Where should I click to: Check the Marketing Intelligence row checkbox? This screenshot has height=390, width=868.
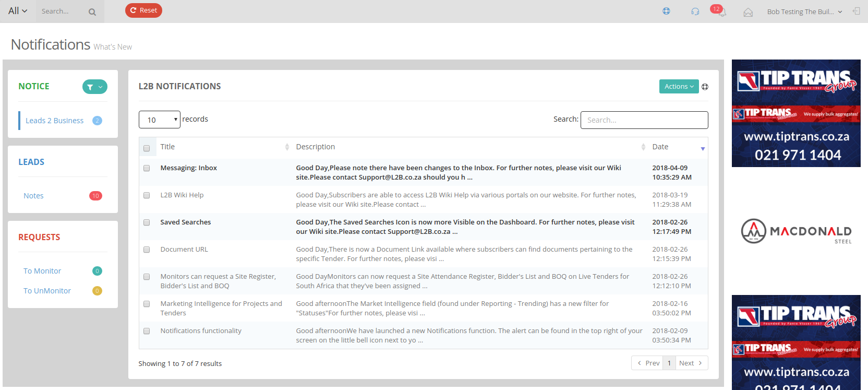tap(147, 304)
